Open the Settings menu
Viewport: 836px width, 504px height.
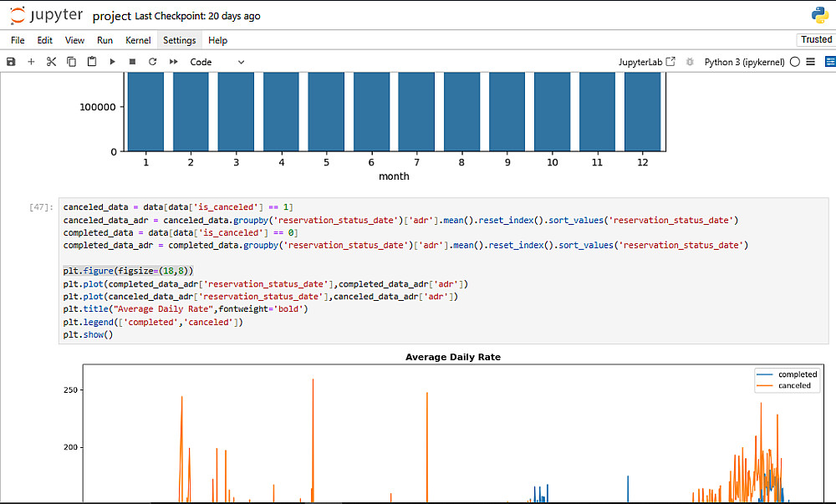click(179, 40)
